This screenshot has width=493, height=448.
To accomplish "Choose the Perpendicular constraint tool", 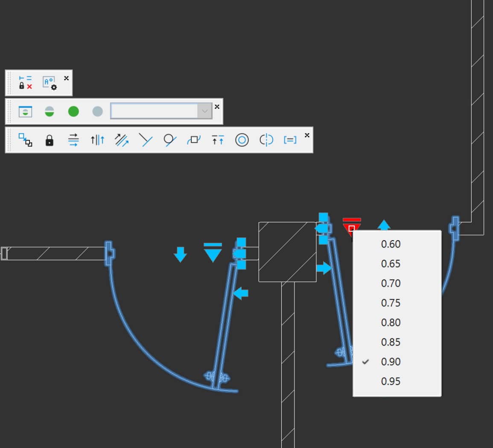I will point(146,140).
